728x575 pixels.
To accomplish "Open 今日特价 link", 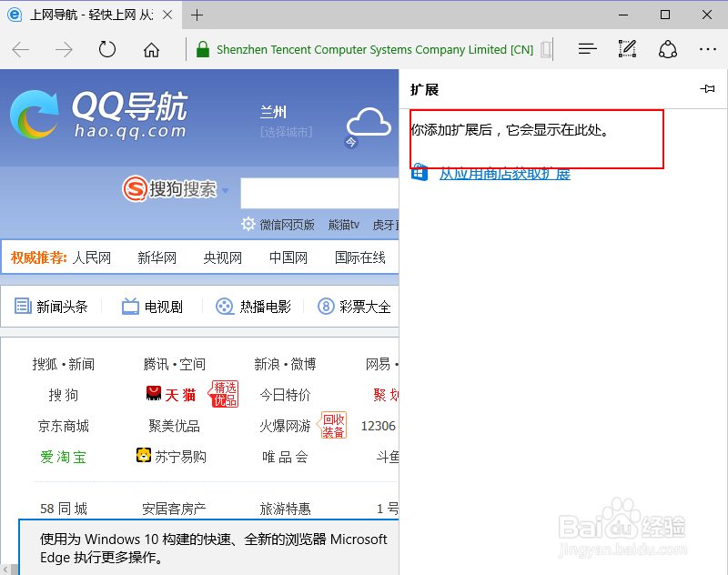I will pos(285,395).
